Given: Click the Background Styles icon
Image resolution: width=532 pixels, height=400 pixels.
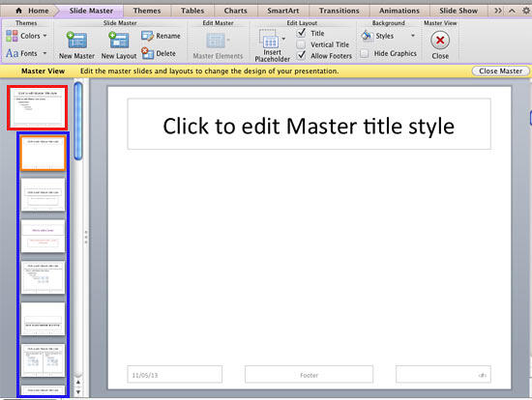Looking at the screenshot, I should coord(368,36).
